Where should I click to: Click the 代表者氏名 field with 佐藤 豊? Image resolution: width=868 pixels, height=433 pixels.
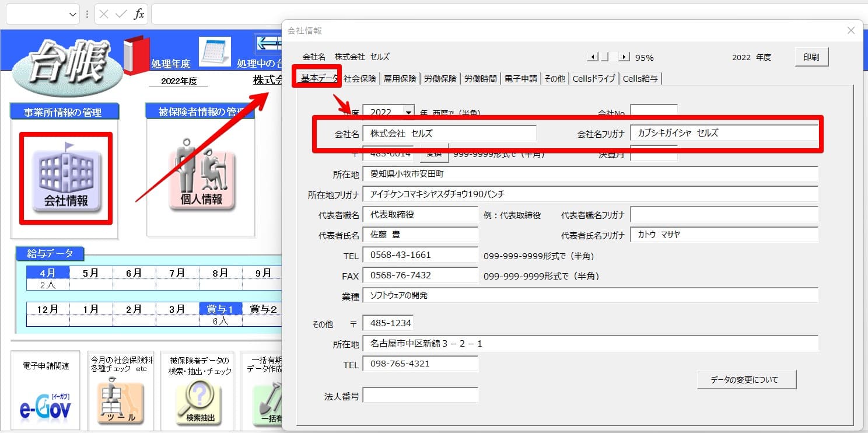point(420,235)
